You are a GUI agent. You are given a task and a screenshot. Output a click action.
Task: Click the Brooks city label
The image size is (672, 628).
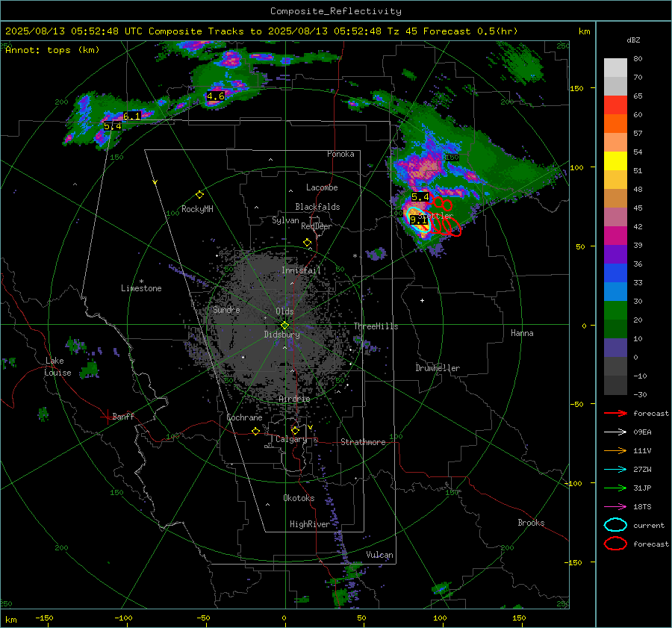click(531, 523)
